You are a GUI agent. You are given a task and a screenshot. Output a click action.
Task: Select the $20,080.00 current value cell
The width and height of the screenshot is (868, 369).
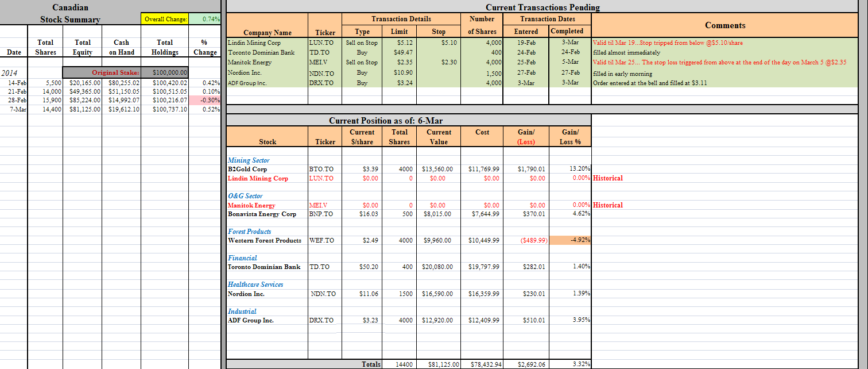point(437,267)
